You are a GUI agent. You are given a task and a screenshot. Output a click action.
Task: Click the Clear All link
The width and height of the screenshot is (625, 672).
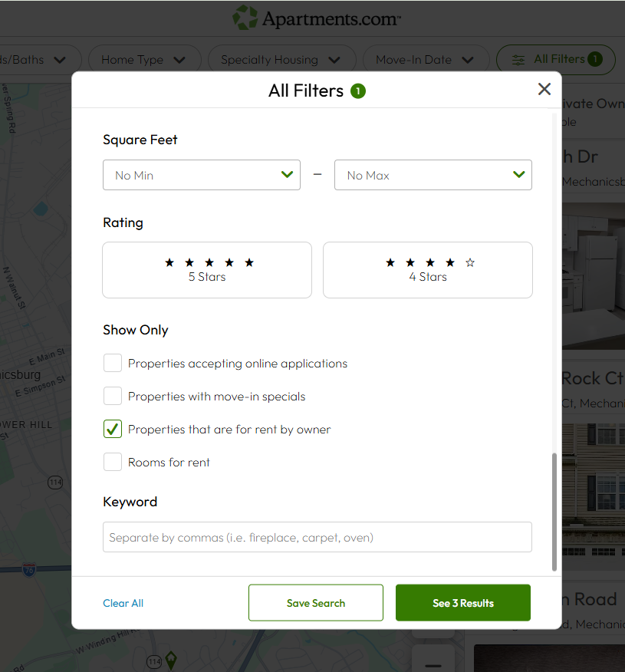tap(123, 603)
